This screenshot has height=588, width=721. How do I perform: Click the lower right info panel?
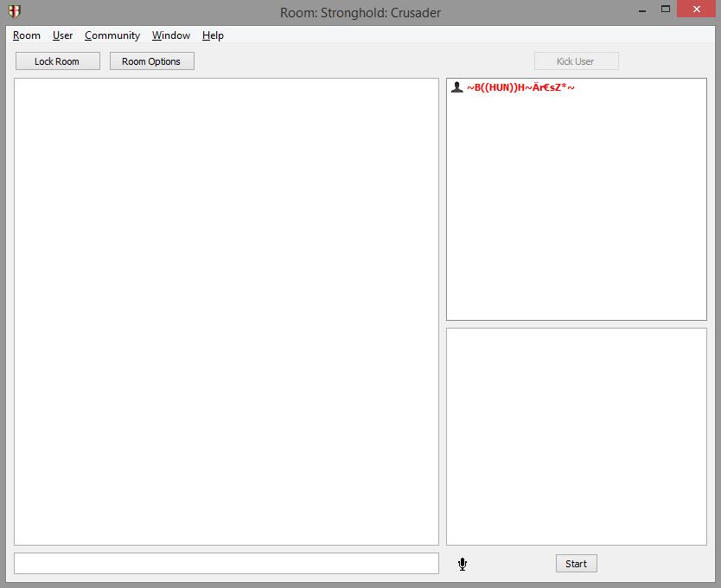click(x=576, y=437)
